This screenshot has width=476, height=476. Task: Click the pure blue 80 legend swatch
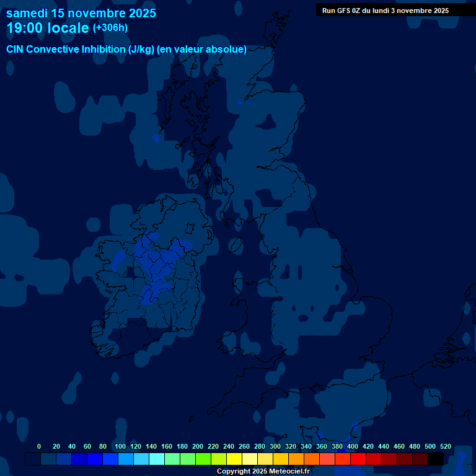[110, 459]
